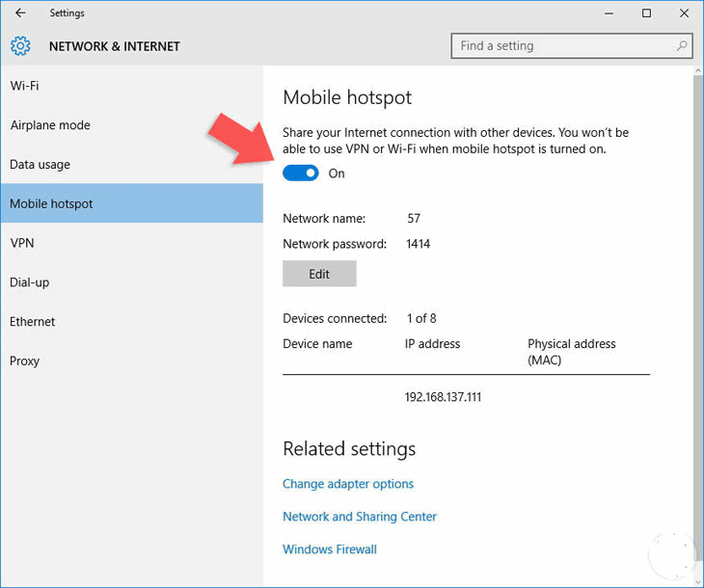Viewport: 704px width, 588px height.
Task: Select Airplane mode in sidebar
Action: 131,124
